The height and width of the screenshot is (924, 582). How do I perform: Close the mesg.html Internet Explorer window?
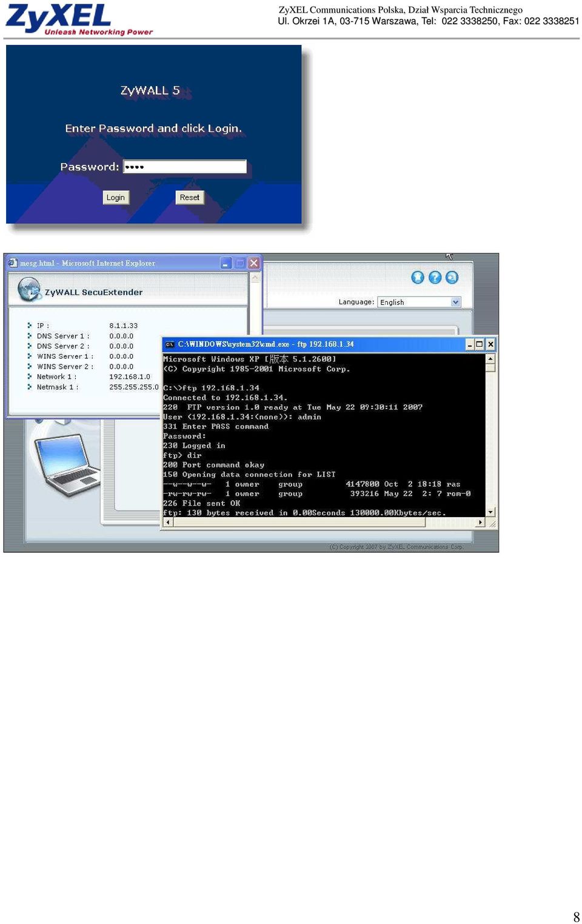254,263
